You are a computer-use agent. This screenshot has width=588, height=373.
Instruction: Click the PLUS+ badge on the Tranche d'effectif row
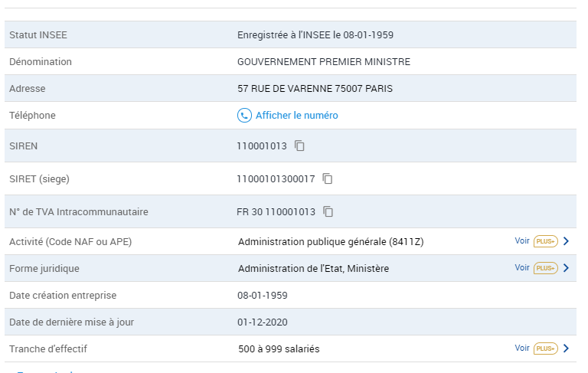coord(546,348)
